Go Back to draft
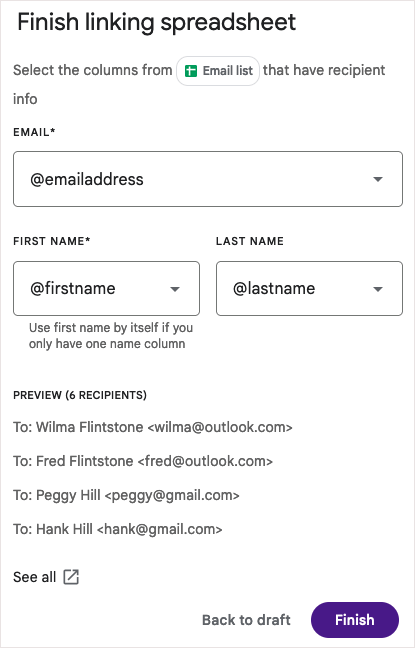415x648 pixels. coord(246,619)
